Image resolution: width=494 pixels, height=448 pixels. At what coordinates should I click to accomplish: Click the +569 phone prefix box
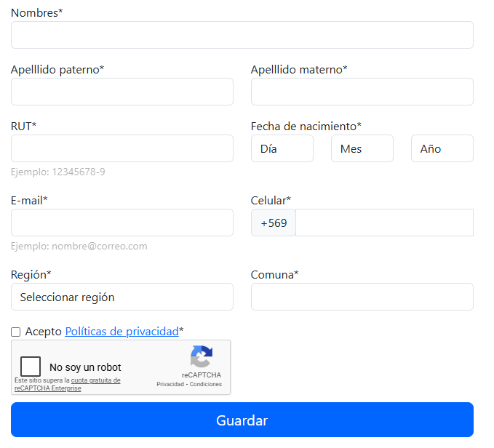tap(274, 223)
